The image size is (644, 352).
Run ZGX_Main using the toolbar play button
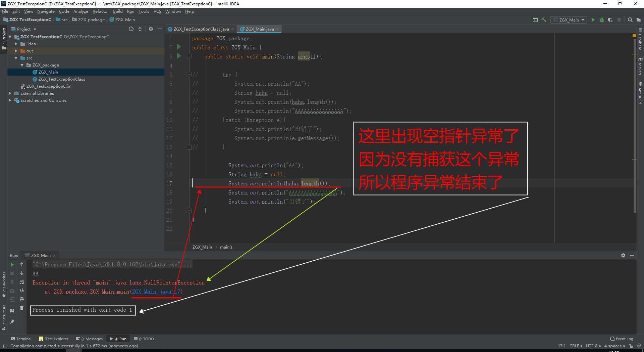click(593, 20)
